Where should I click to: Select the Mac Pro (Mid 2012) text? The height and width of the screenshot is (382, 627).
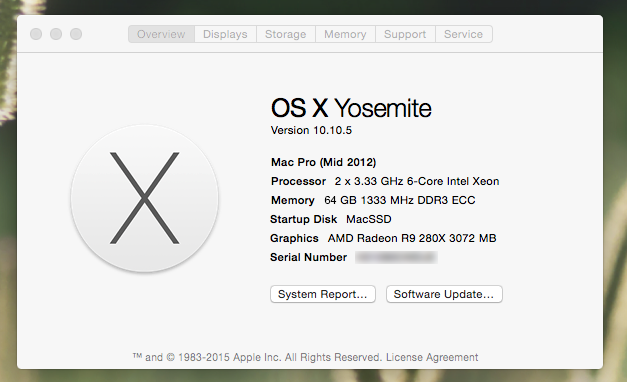point(323,162)
